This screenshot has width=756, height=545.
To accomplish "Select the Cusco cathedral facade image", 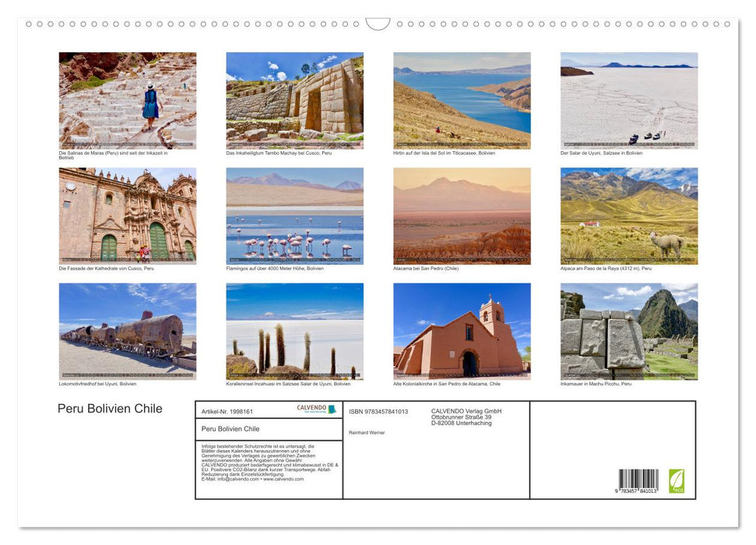I will 128,216.
